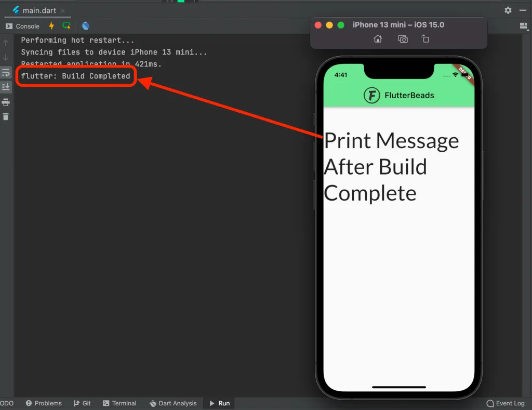Trigger a hot reload with the lightning icon
Screen dimensions: 532x410
(x=51, y=25)
